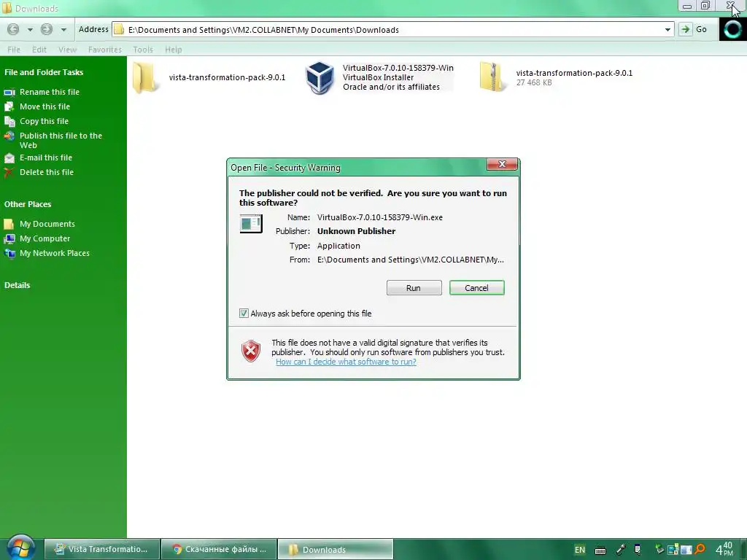This screenshot has width=747, height=560.
Task: Collapse the Other Places section
Action: coord(28,204)
